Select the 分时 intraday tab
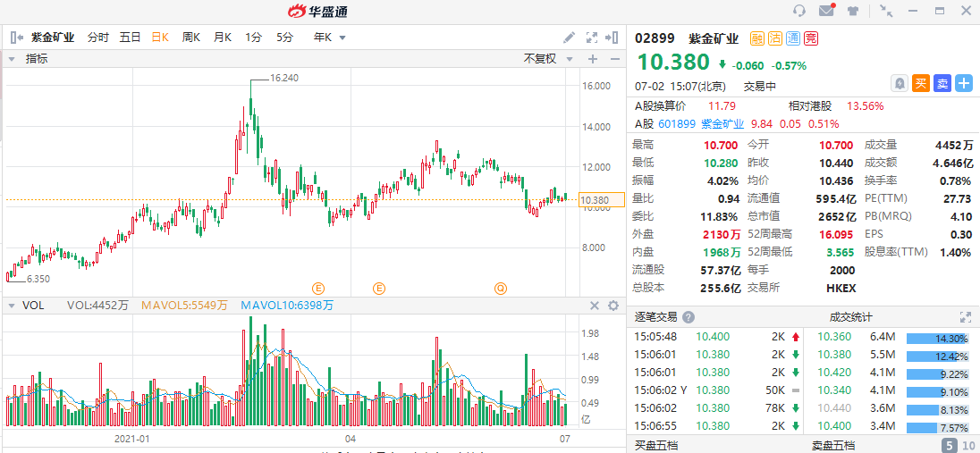 pyautogui.click(x=97, y=38)
